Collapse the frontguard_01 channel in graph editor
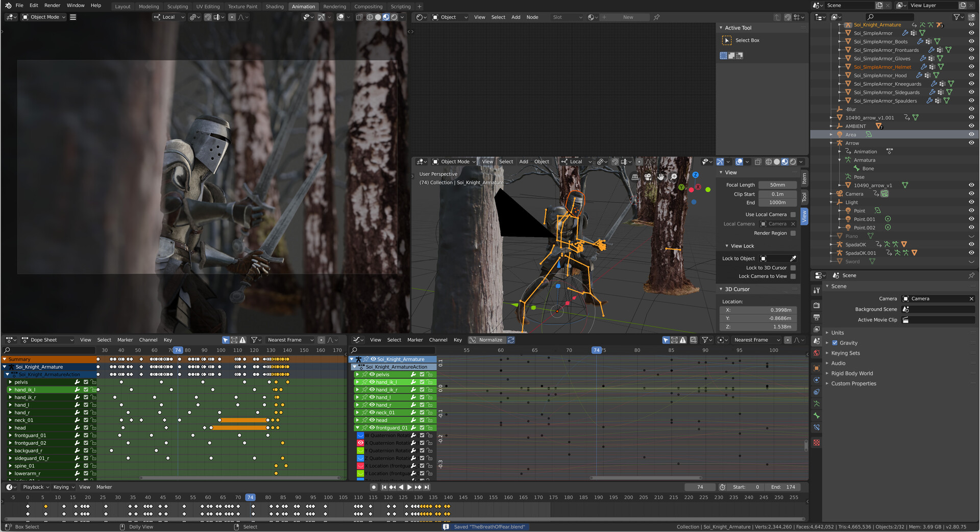Image resolution: width=980 pixels, height=532 pixels. click(357, 428)
